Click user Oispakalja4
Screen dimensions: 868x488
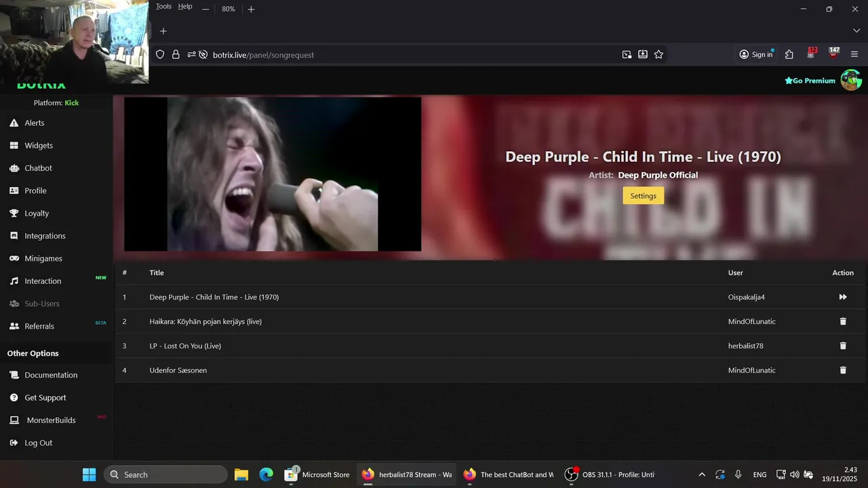[x=746, y=297]
